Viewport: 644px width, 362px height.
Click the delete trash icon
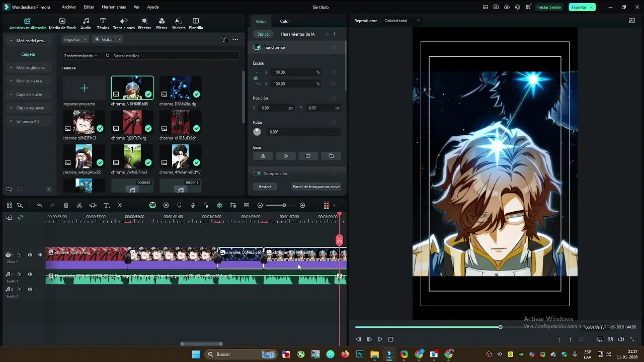[x=66, y=205]
